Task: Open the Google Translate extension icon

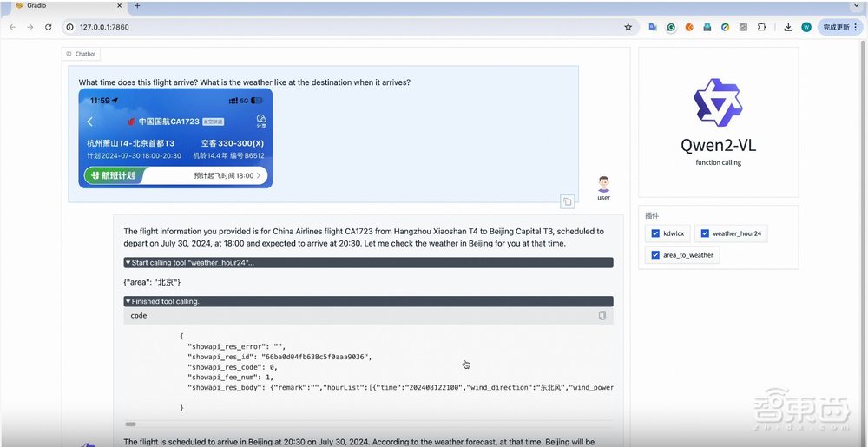Action: click(653, 27)
